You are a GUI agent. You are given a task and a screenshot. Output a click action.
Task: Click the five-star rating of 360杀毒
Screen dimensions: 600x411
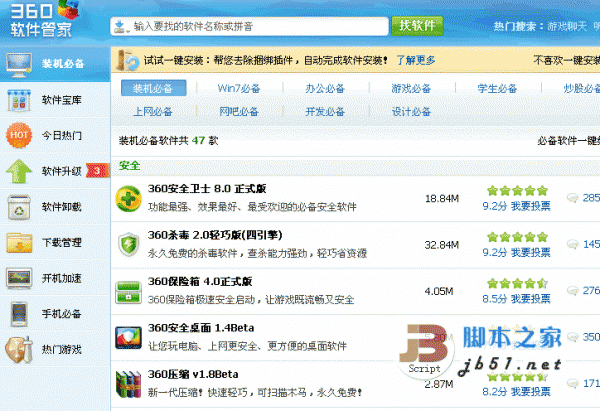tap(517, 237)
